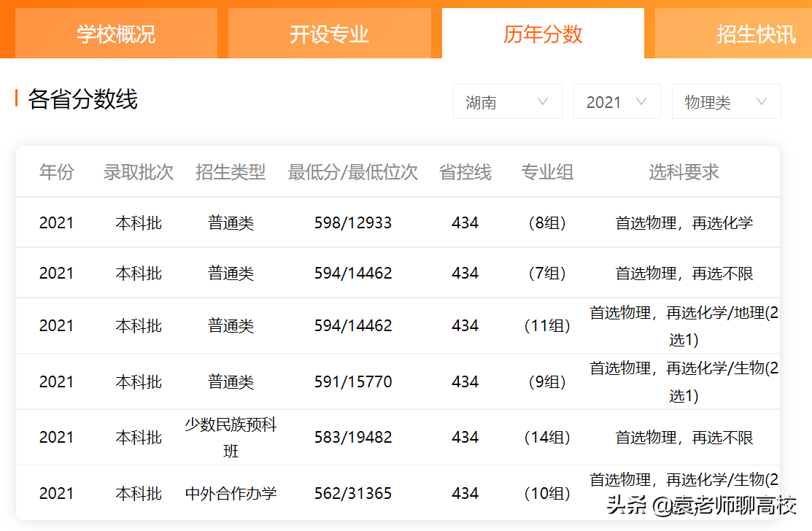Screen dimensions: 812x531
Task: Click the 年份 column header
Action: click(56, 171)
